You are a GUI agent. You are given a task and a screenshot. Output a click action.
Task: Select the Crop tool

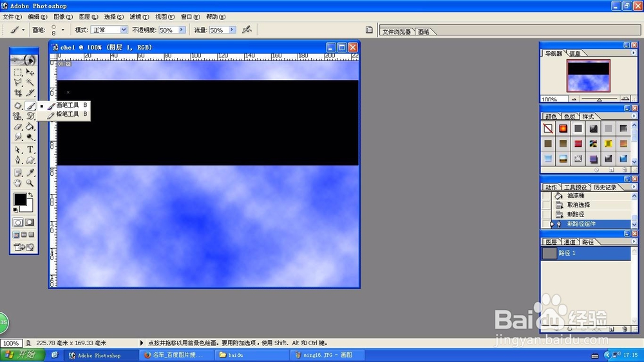pos(17,93)
